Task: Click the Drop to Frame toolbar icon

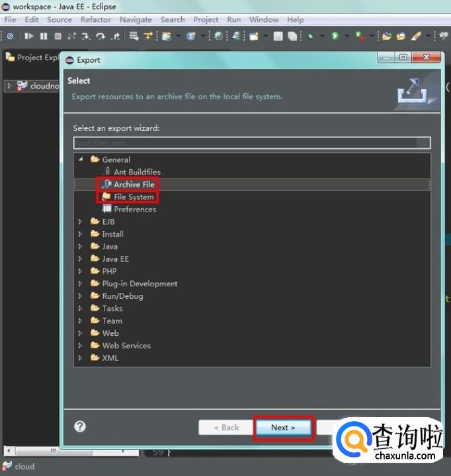Action: tap(134, 36)
